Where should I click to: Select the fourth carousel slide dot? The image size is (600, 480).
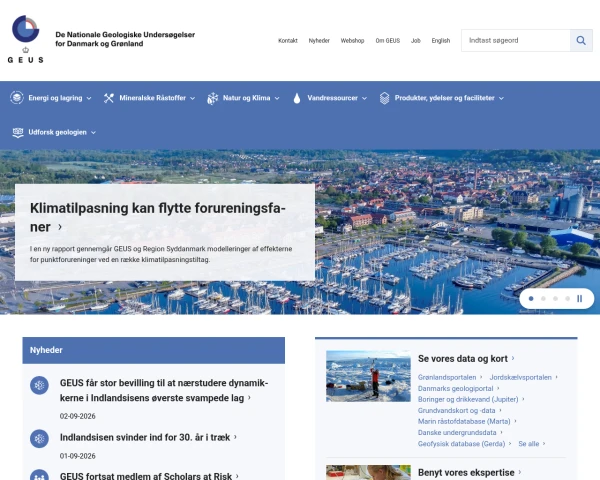tap(567, 299)
